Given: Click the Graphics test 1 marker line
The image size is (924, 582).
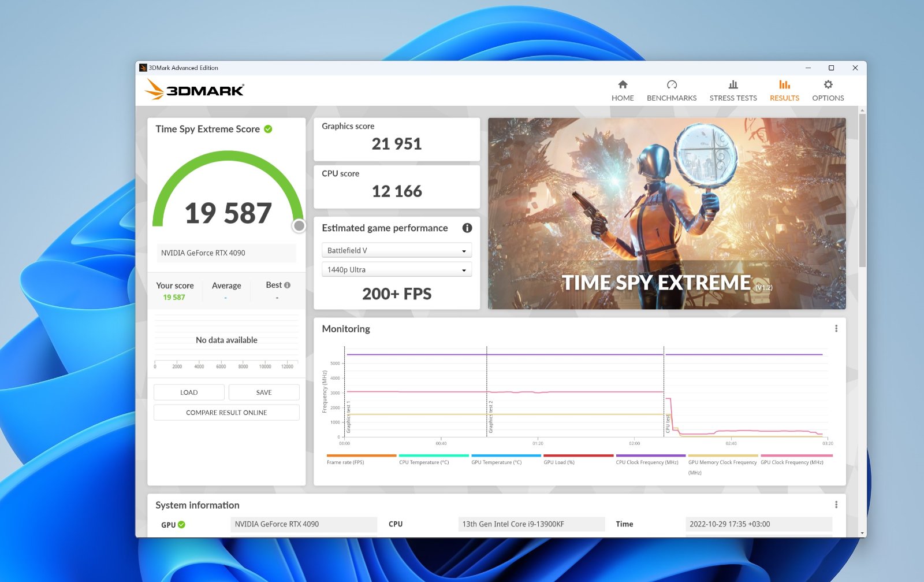Looking at the screenshot, I should [x=345, y=392].
